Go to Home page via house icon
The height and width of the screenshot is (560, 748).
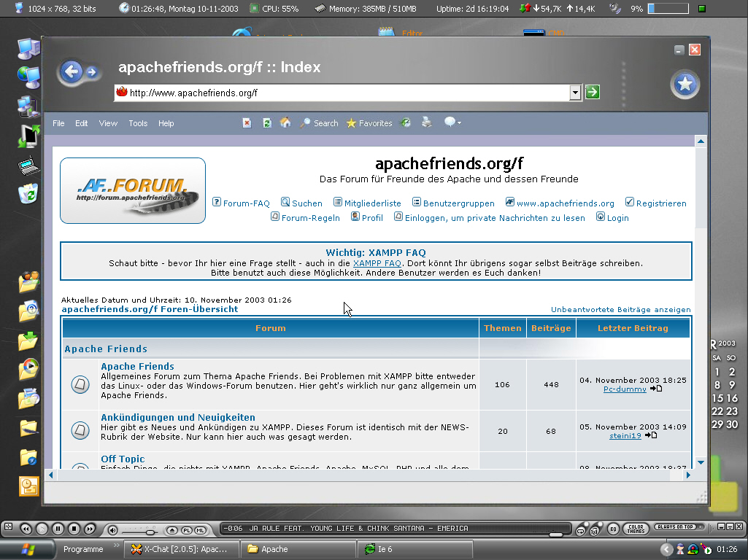[285, 123]
